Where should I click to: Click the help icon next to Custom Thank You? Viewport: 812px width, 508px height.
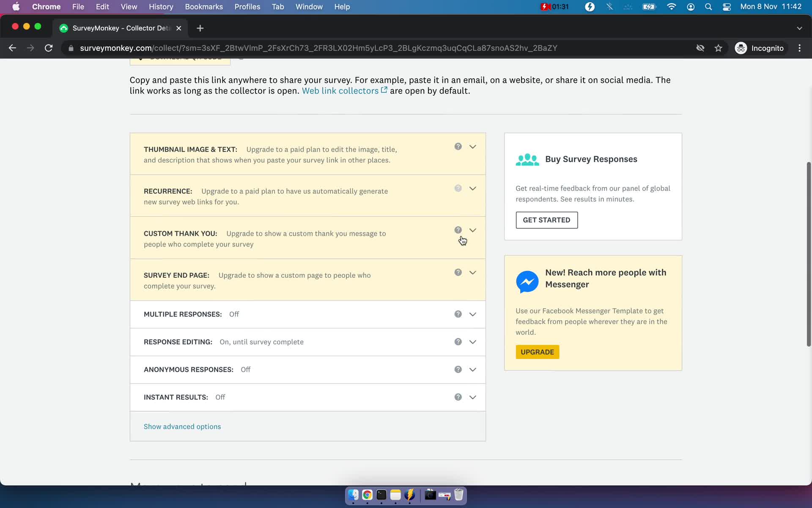pyautogui.click(x=458, y=230)
